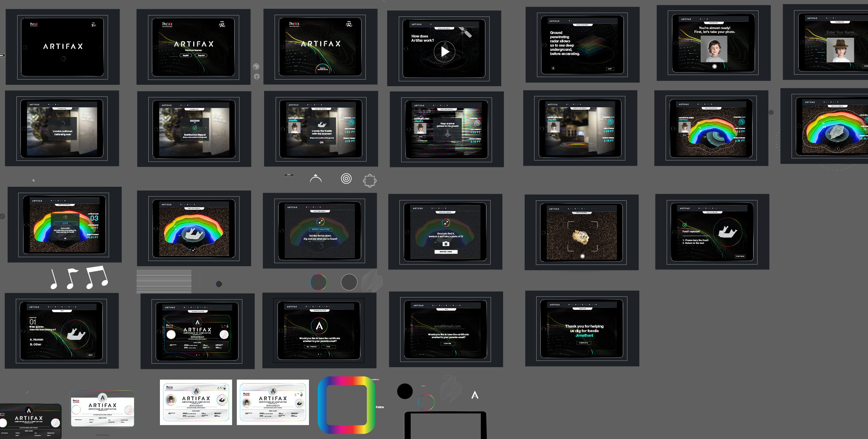Click the white A logo mark on canvas
This screenshot has height=439, width=868.
tap(475, 395)
